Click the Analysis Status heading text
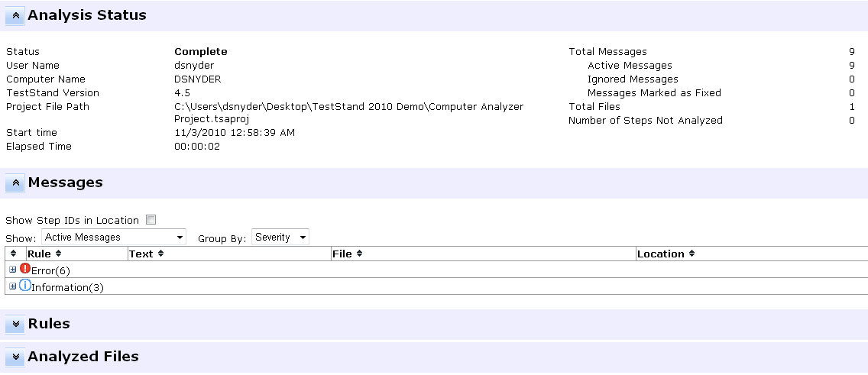Image resolution: width=868 pixels, height=375 pixels. (x=87, y=15)
